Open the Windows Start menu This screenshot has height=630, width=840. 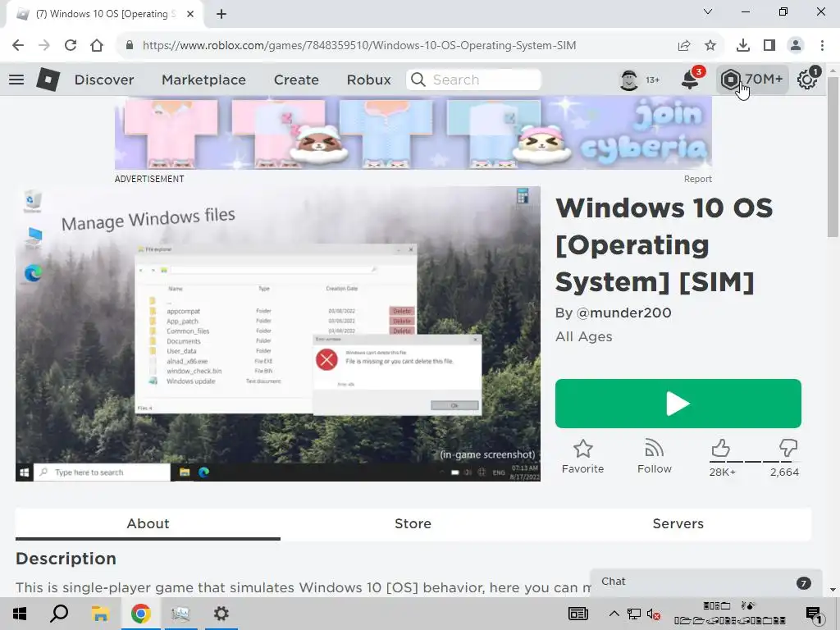click(x=20, y=614)
